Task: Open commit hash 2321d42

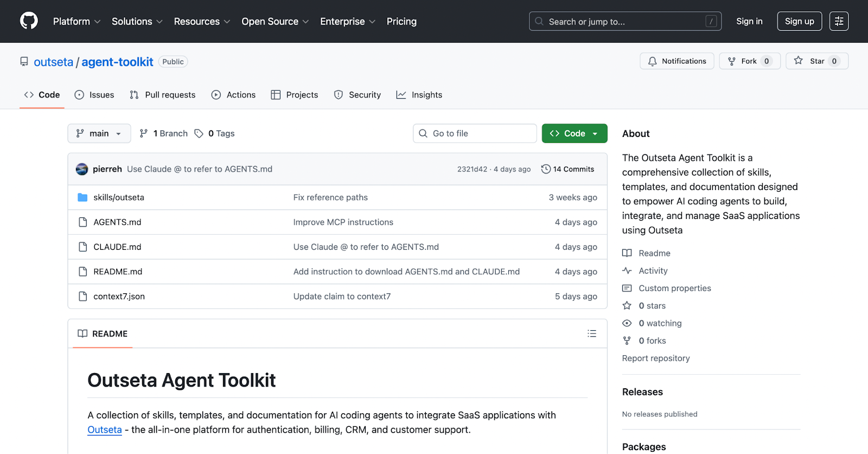Action: (x=472, y=169)
